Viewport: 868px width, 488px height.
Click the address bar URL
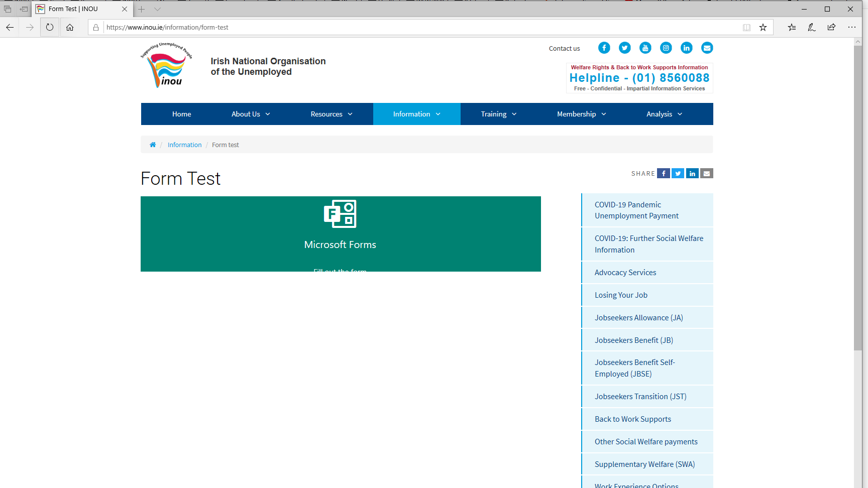[167, 28]
